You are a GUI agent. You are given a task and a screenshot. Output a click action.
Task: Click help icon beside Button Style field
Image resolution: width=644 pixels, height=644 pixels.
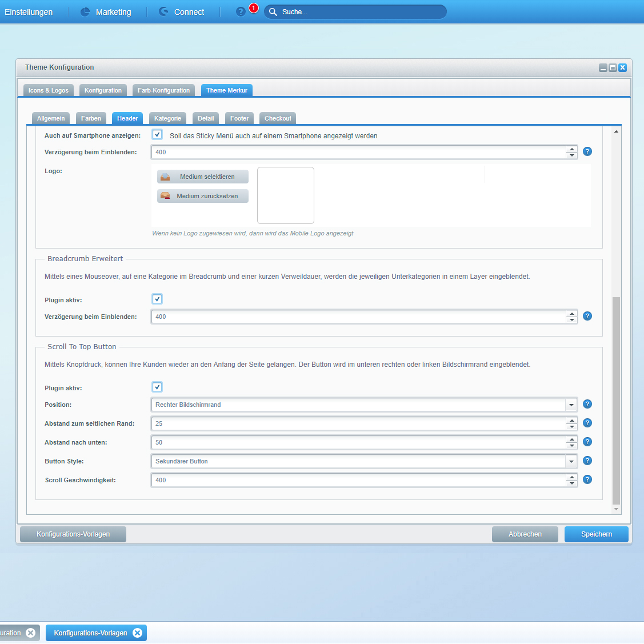(x=587, y=461)
